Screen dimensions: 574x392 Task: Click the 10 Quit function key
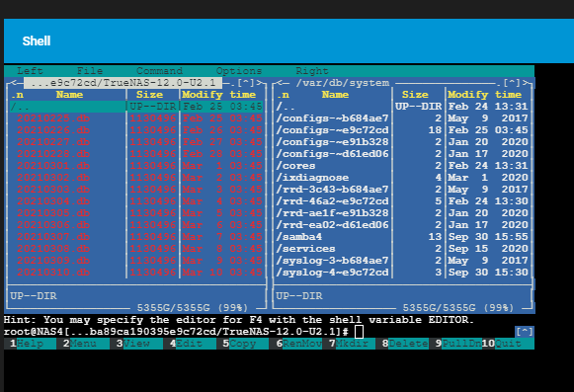(x=508, y=344)
